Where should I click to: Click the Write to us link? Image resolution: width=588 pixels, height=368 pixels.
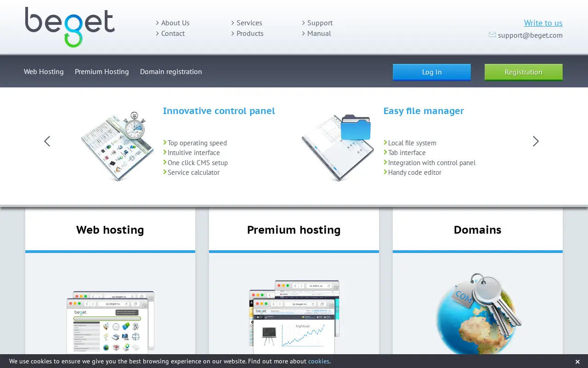543,23
